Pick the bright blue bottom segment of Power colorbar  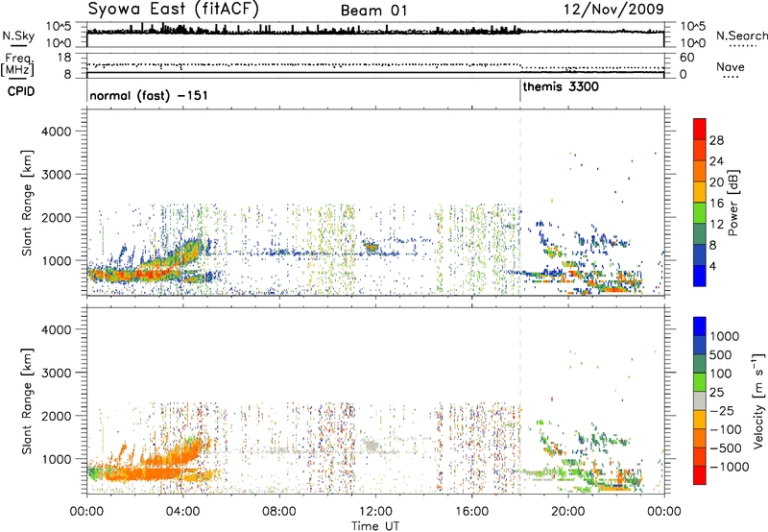(x=700, y=276)
